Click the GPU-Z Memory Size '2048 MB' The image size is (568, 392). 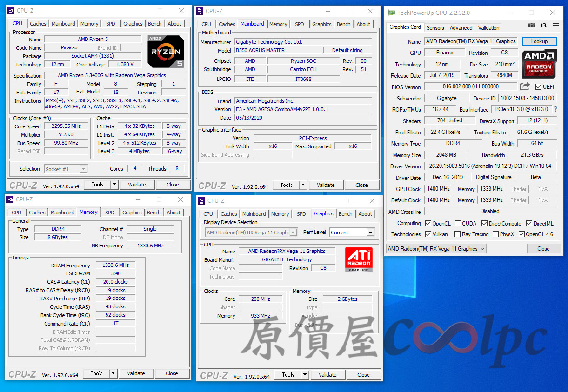pos(446,155)
